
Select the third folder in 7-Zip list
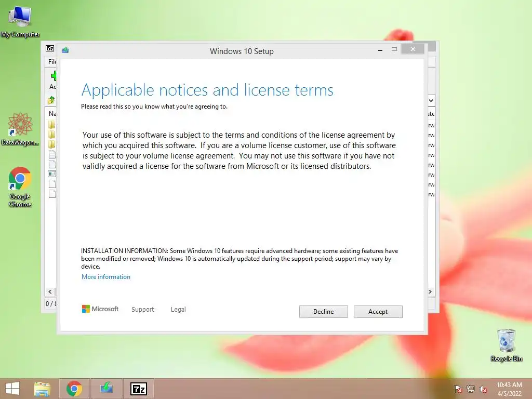[x=51, y=144]
